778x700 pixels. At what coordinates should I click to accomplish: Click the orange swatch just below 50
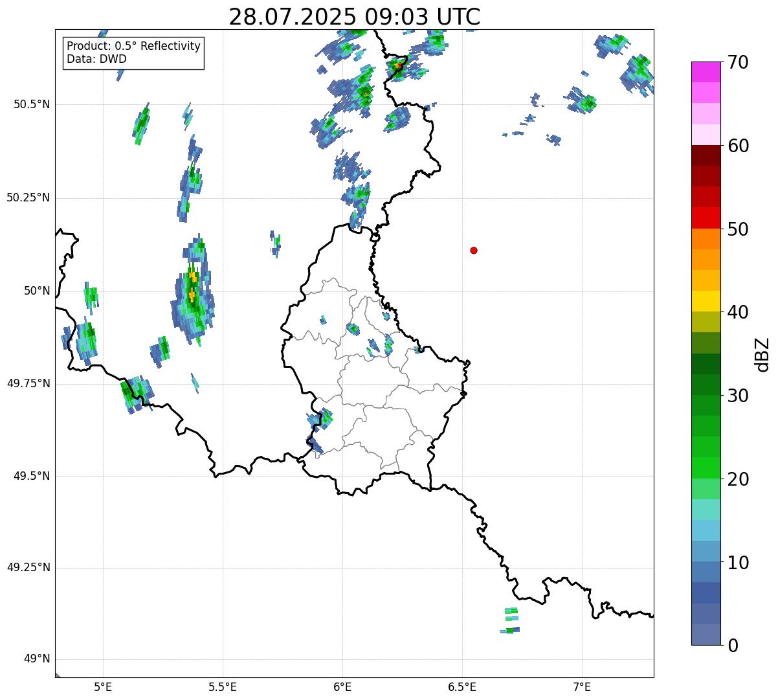tap(706, 239)
